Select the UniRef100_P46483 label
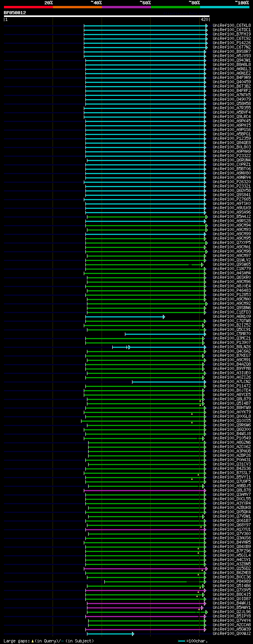 pos(232,290)
